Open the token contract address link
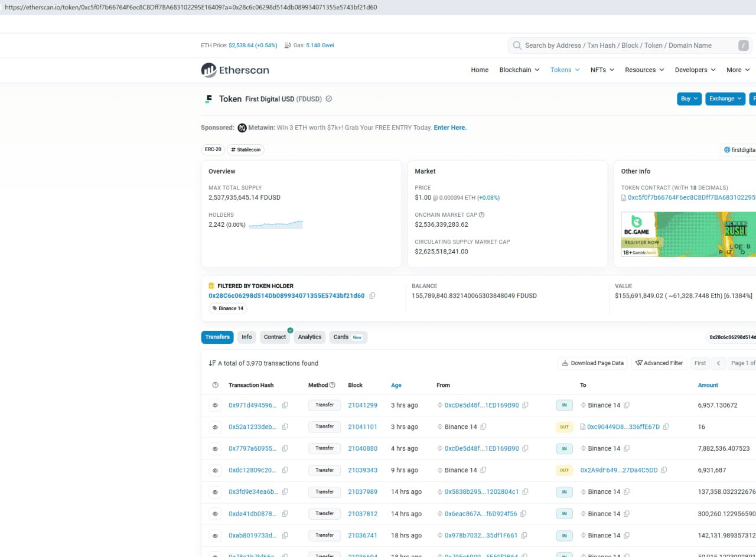The image size is (756, 557). pos(692,198)
